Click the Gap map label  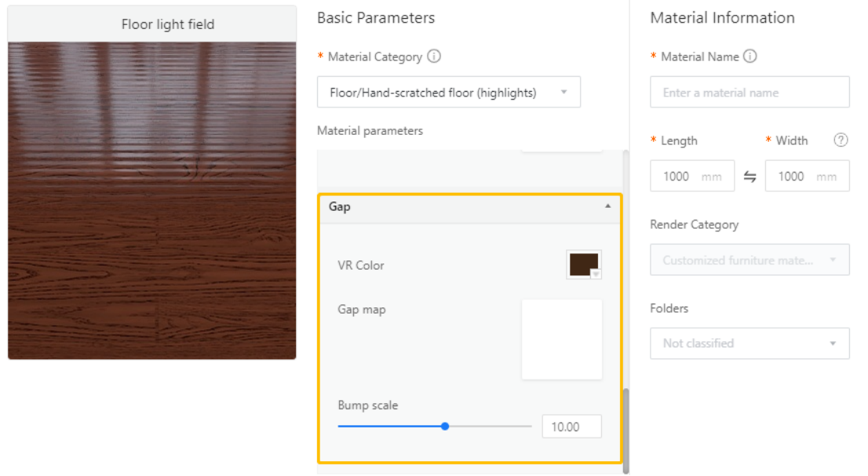click(x=362, y=310)
